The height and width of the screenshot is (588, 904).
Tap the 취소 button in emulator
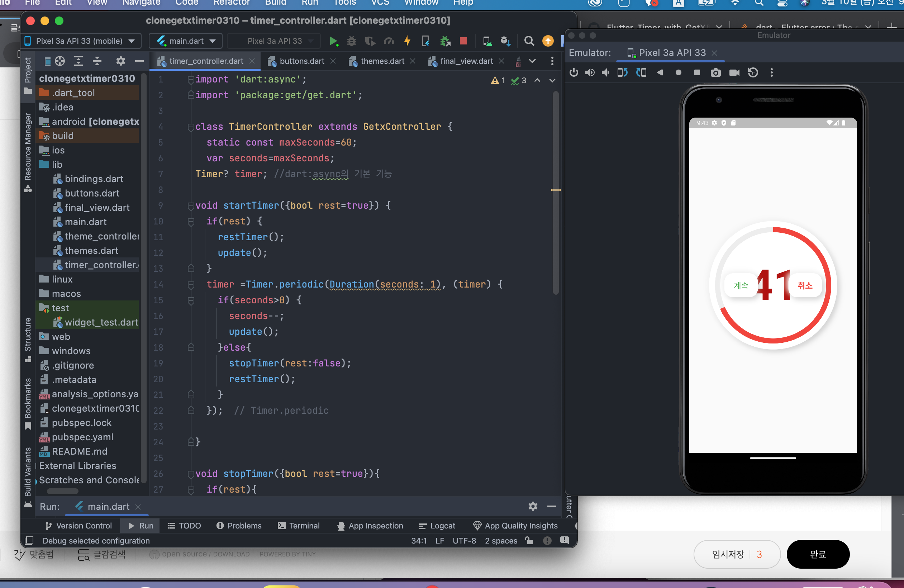(x=804, y=285)
